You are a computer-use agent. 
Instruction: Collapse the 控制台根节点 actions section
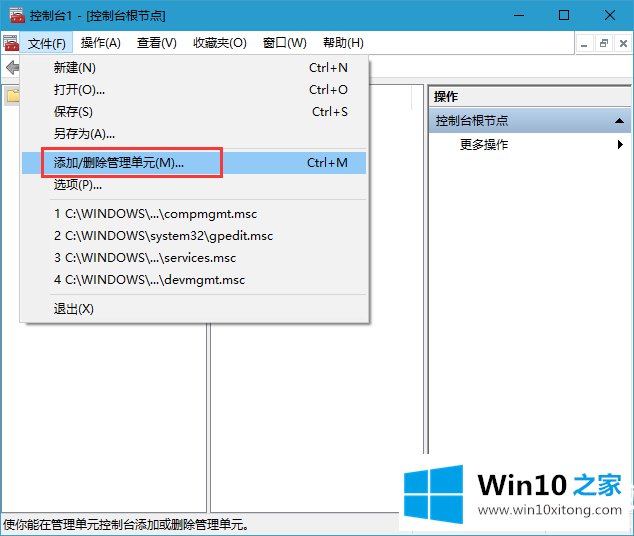(619, 120)
